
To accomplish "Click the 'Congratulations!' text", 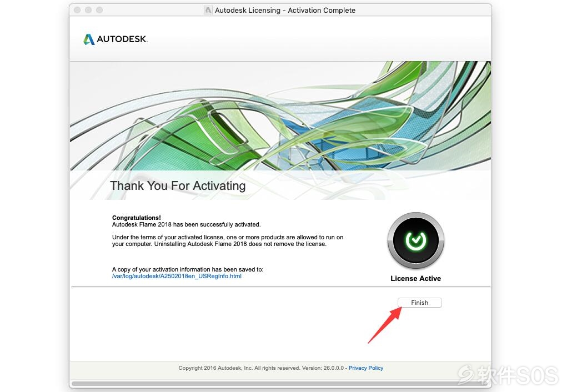I will pyautogui.click(x=136, y=218).
